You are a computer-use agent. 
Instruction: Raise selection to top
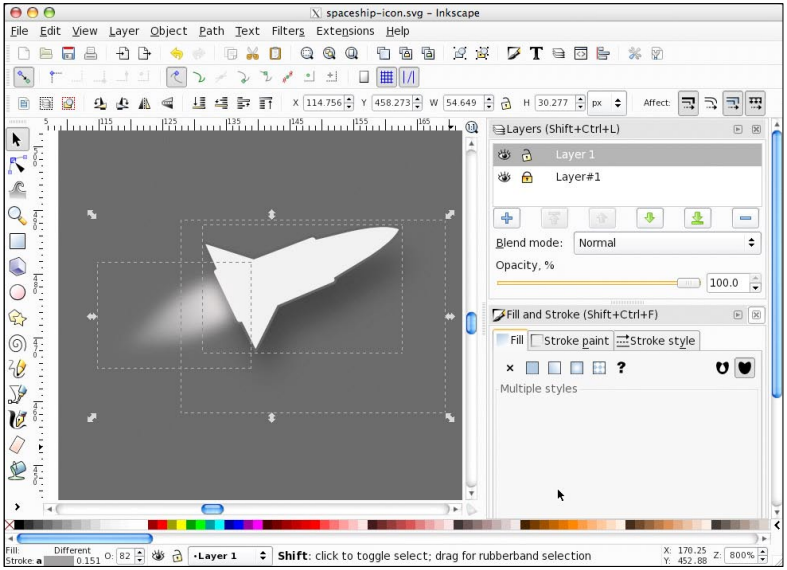266,103
